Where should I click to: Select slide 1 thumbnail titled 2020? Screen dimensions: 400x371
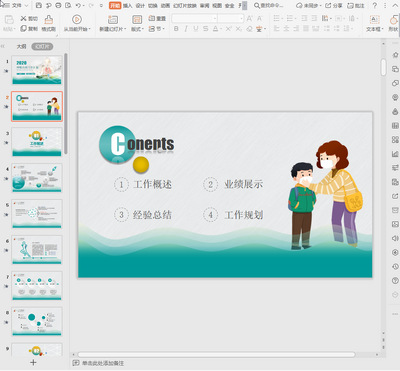pos(37,70)
